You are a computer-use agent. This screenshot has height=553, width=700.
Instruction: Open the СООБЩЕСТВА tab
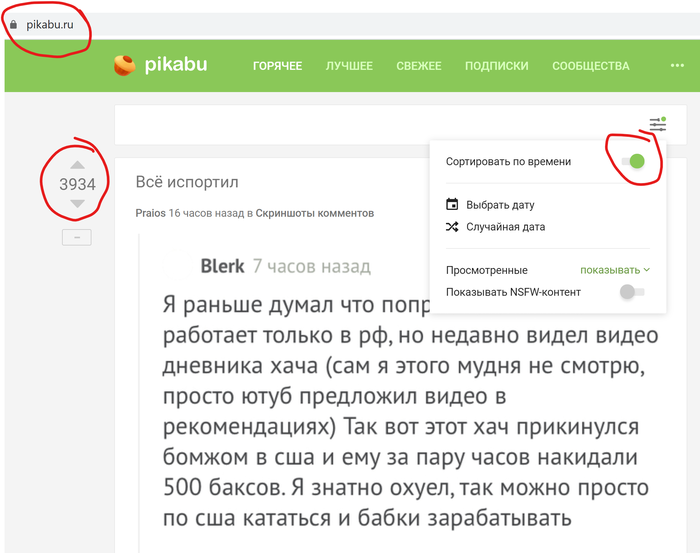click(591, 66)
